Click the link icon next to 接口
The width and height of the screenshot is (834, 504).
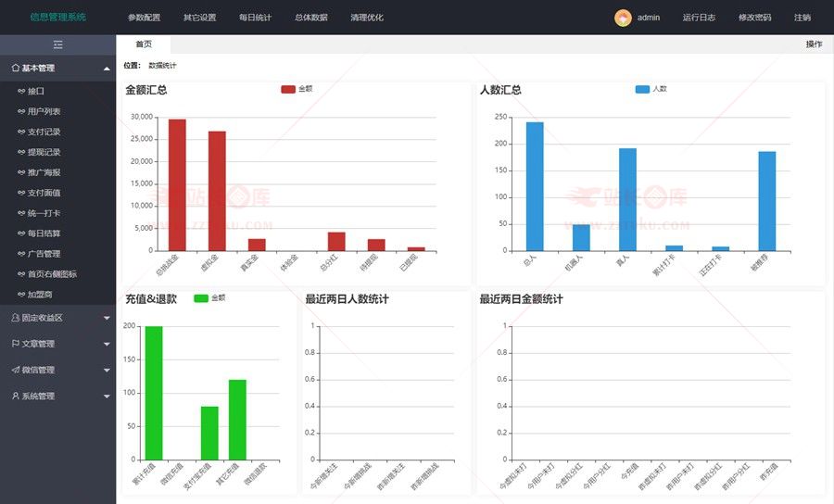(21, 91)
